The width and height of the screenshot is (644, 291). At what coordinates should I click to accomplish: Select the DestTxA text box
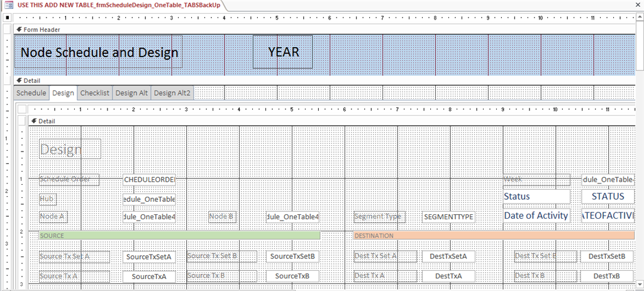[x=448, y=276]
